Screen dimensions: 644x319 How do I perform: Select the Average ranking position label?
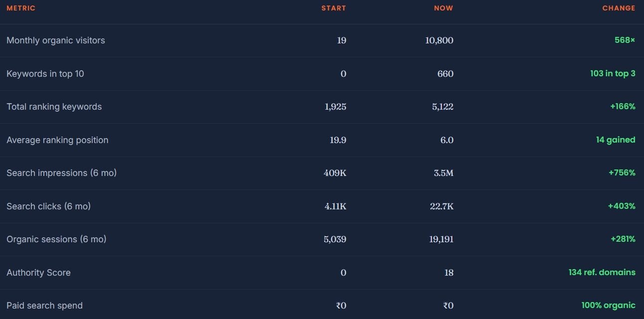click(x=57, y=140)
